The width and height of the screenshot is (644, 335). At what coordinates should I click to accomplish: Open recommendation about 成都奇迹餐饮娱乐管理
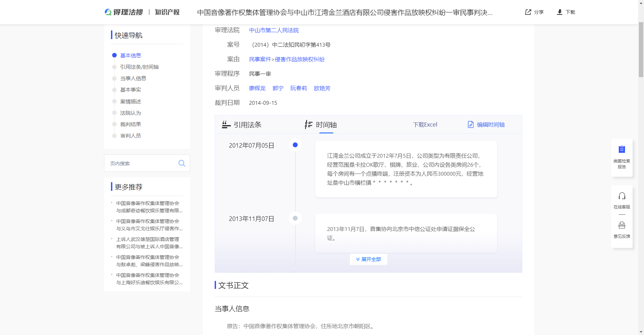(149, 207)
